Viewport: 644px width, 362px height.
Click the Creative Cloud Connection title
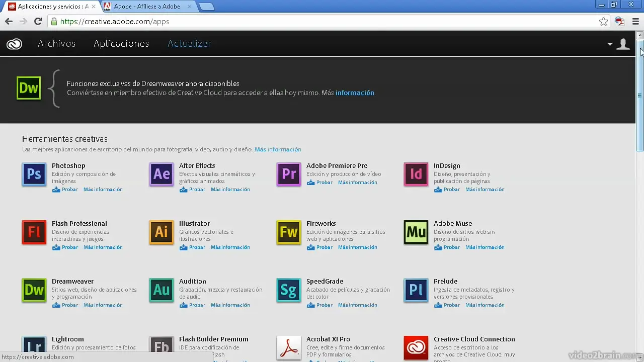(474, 339)
